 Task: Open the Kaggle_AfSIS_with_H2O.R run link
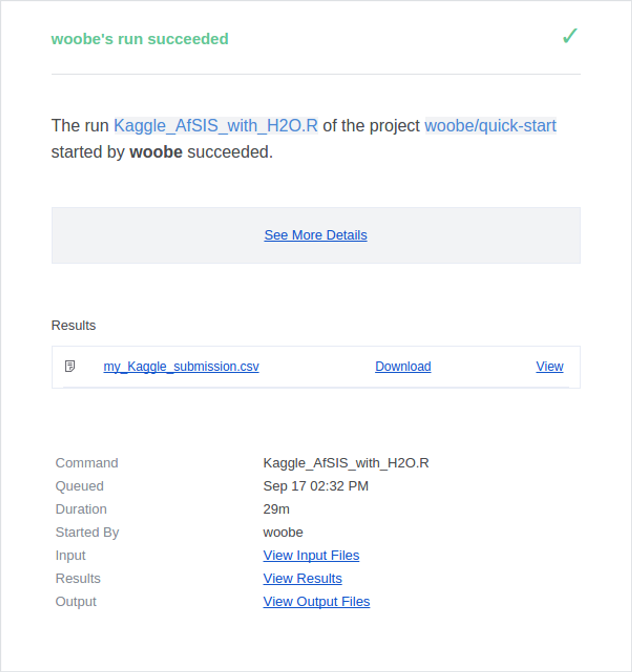click(x=216, y=125)
